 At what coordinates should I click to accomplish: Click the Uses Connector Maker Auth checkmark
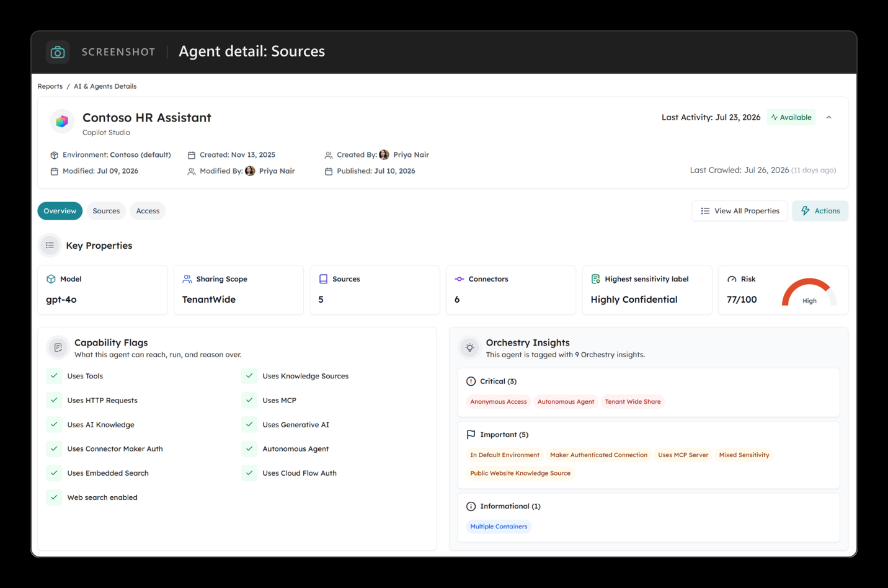[x=54, y=448]
